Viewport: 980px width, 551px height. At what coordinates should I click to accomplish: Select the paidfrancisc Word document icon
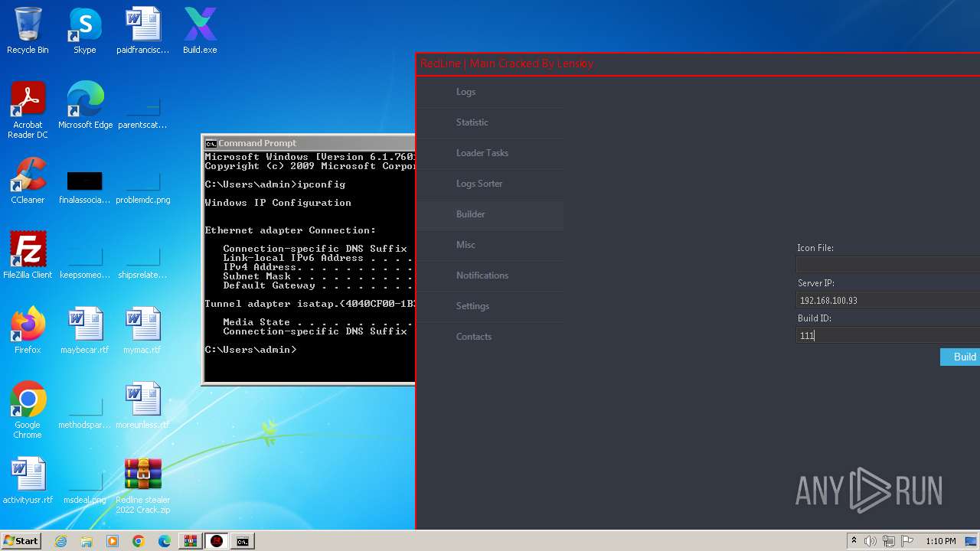(x=142, y=31)
